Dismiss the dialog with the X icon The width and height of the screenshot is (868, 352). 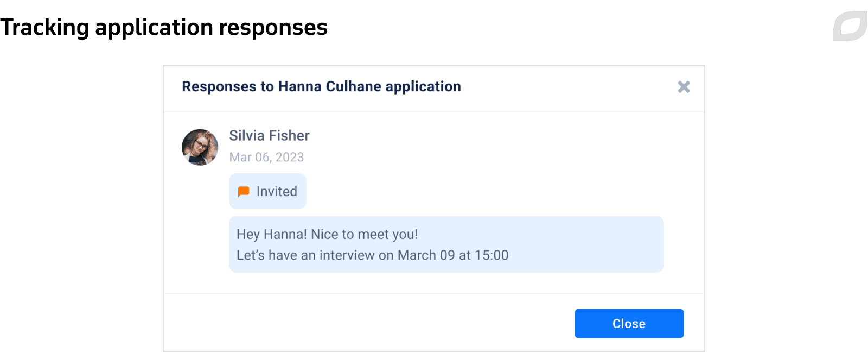point(684,87)
